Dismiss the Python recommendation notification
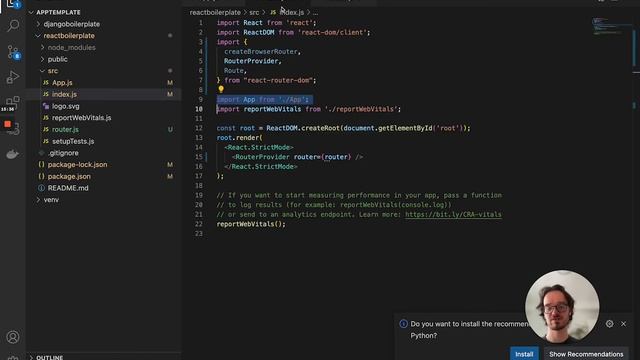 [623, 324]
